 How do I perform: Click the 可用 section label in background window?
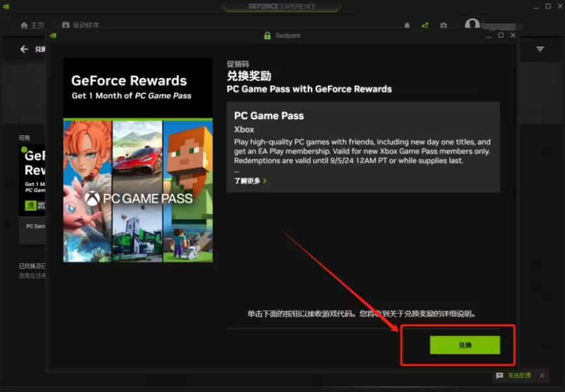click(x=24, y=138)
